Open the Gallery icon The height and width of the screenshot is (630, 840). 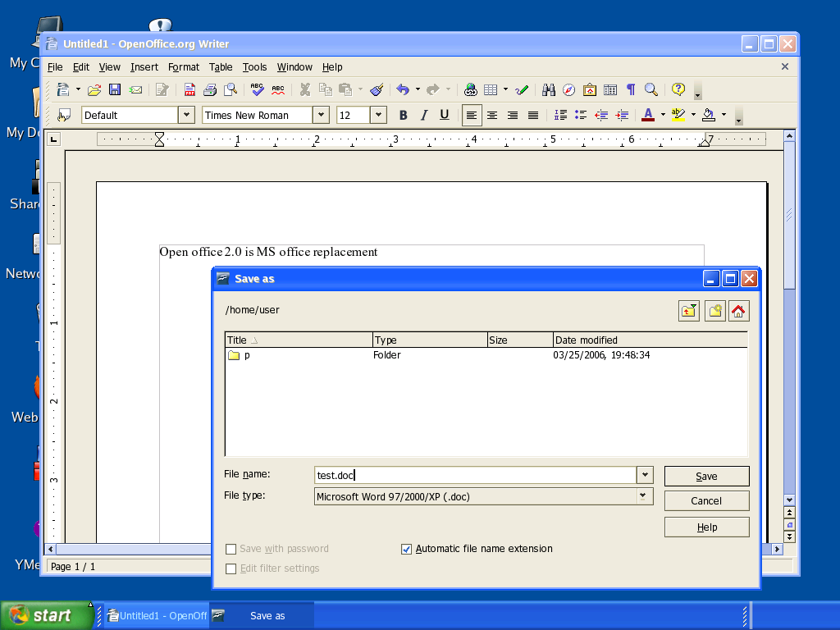click(590, 89)
